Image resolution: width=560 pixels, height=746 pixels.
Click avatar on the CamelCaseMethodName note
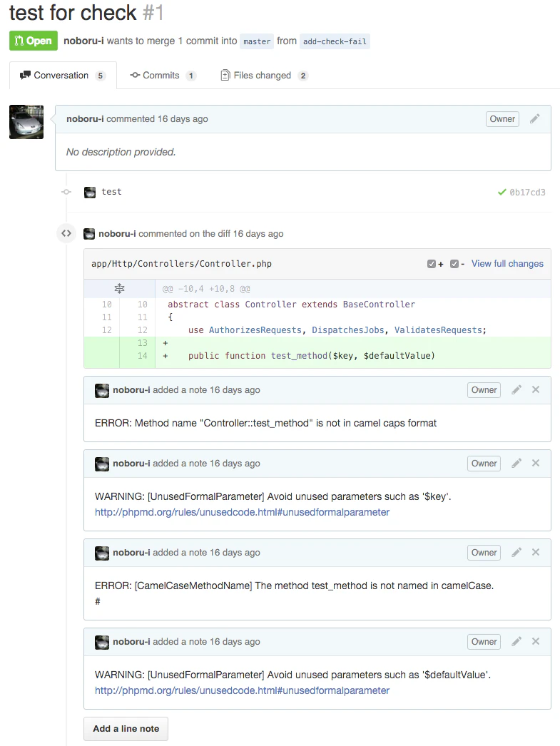click(102, 553)
